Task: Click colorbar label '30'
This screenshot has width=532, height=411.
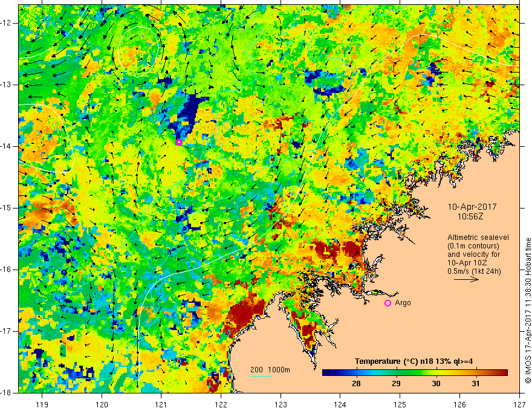Action: tap(436, 384)
